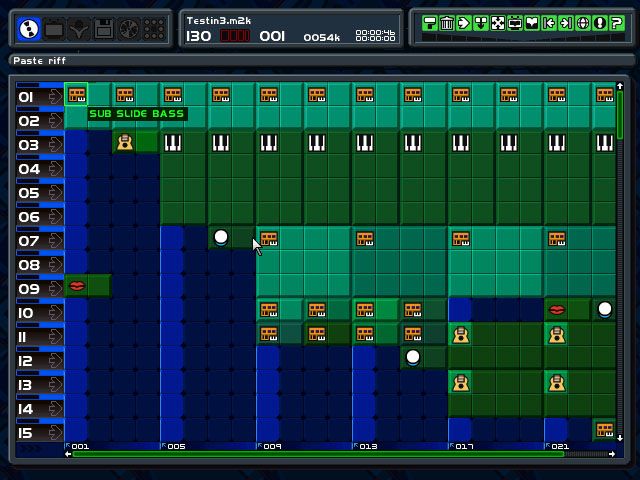The image size is (640, 480).
Task: Select the white ball riff on track 12
Action: point(413,357)
